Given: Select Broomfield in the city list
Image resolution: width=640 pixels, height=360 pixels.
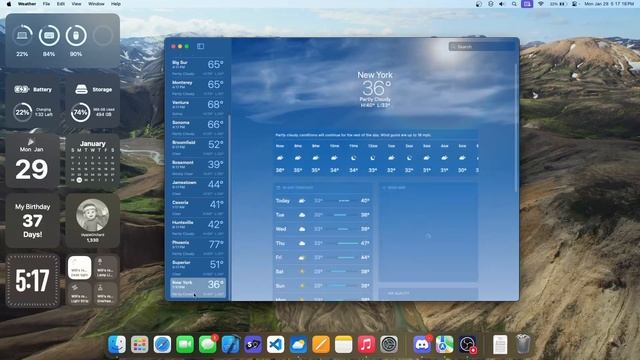Looking at the screenshot, I should coord(198,147).
